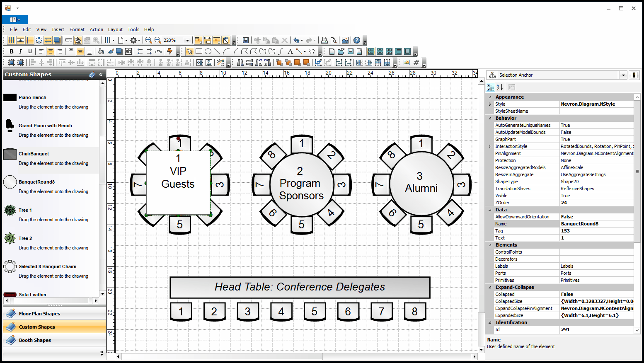Click the New document icon in library toolbar
644x363 pixels.
coord(332,51)
